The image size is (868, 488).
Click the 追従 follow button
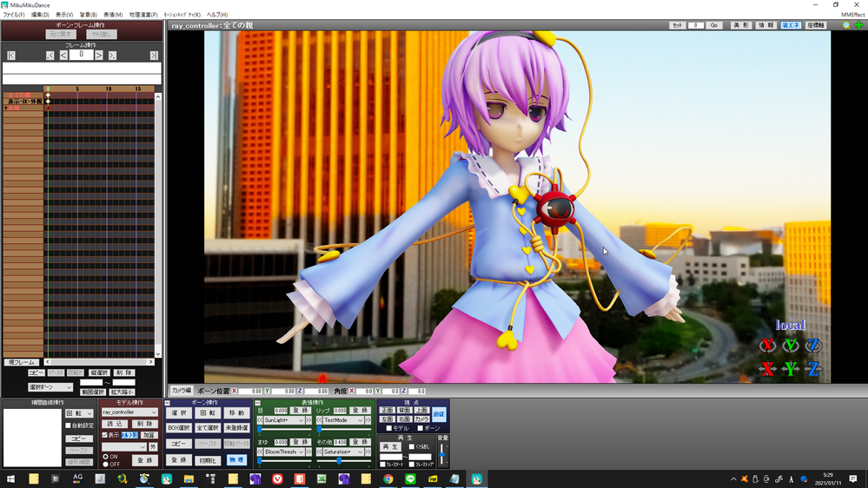click(x=439, y=414)
